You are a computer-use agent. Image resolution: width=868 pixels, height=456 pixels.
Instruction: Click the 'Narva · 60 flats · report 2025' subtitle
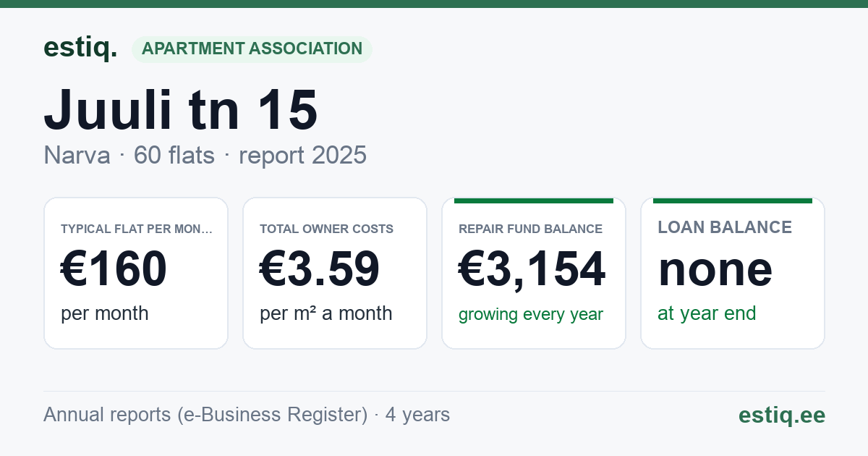point(205,155)
